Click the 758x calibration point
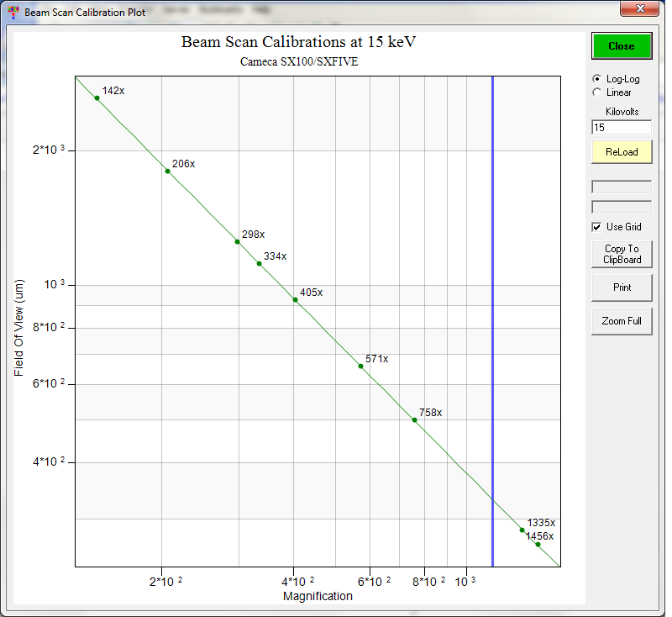This screenshot has width=672, height=617. point(414,420)
